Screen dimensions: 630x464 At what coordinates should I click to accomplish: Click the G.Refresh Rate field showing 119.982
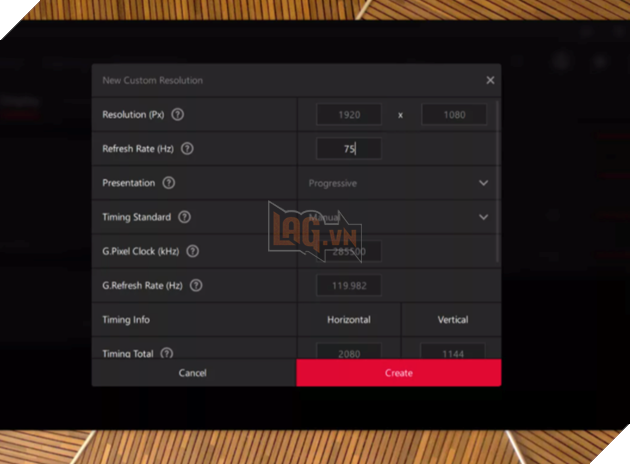coord(348,285)
